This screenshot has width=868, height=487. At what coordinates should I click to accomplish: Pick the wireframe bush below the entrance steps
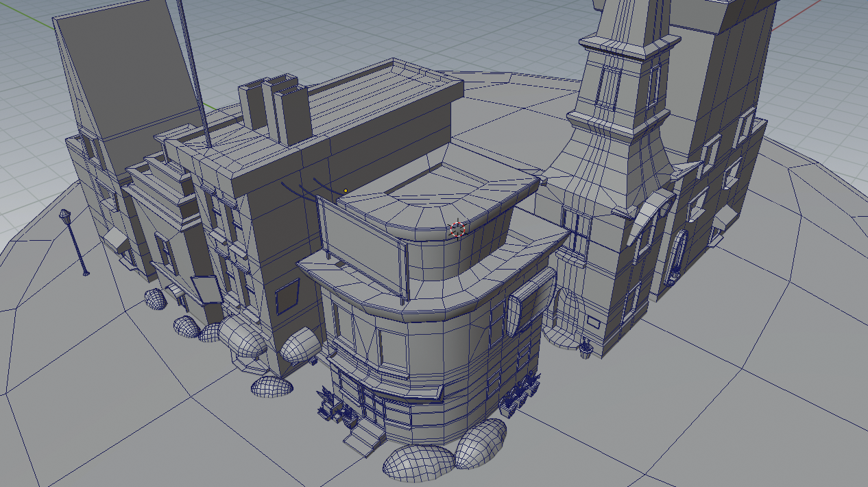click(418, 462)
